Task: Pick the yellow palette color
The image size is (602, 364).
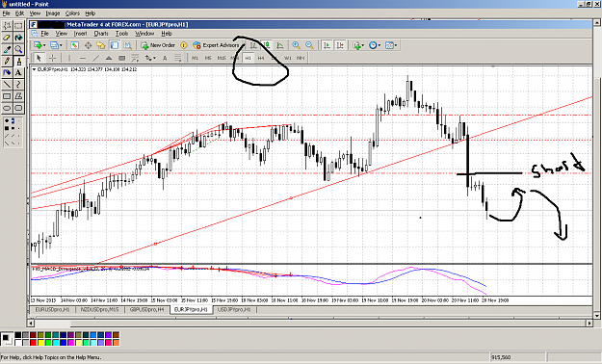Action: pyautogui.click(x=40, y=343)
